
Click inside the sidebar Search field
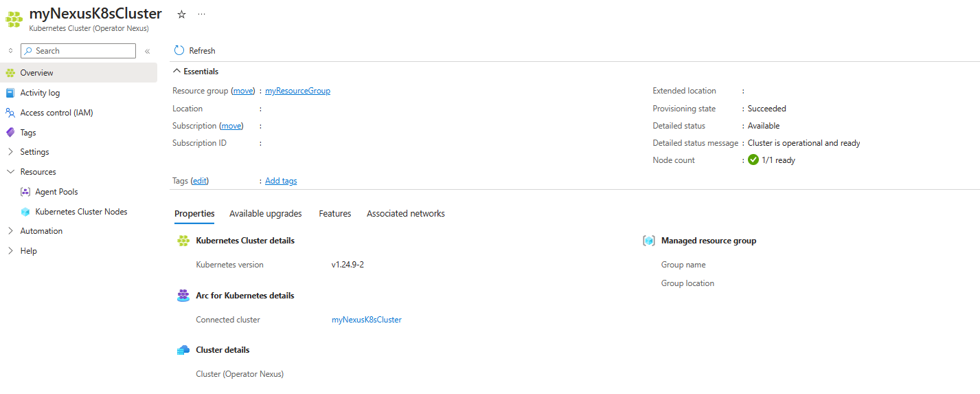[78, 51]
